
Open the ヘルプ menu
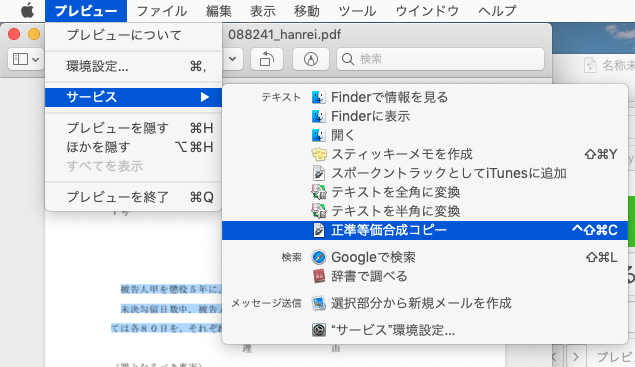click(497, 11)
